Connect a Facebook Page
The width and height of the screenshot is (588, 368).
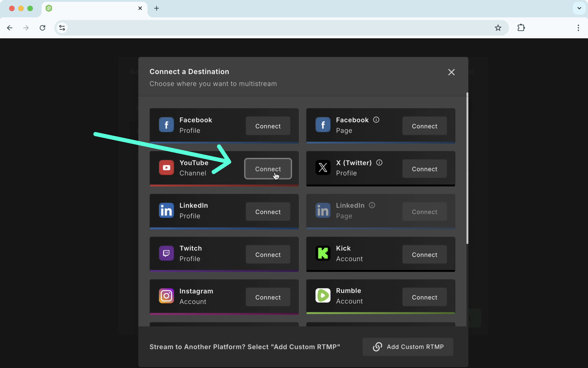click(425, 126)
